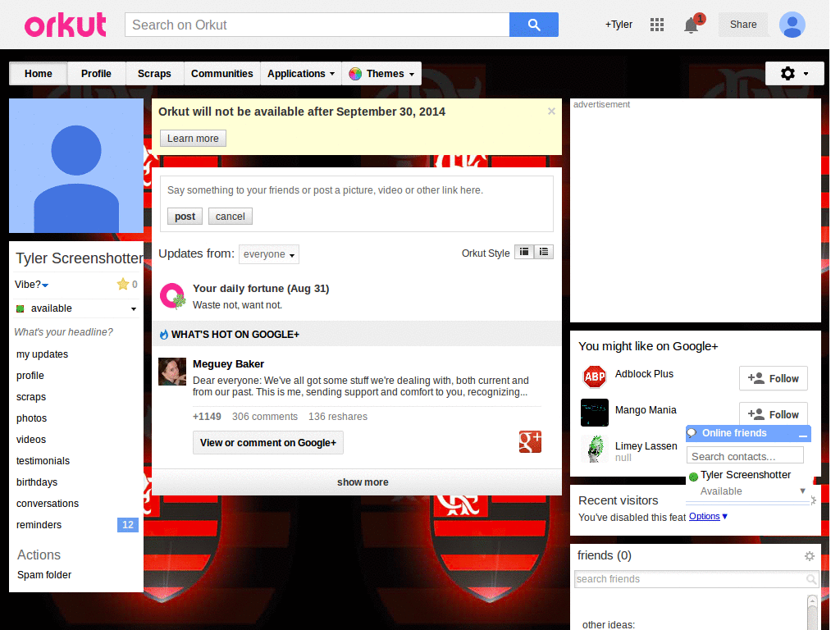Click the gear icon on the friends panel
The width and height of the screenshot is (840, 630).
pos(810,555)
